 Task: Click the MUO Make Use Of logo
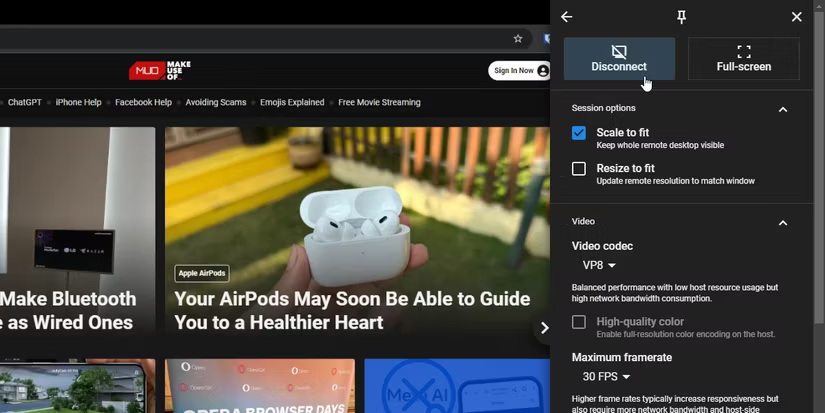pos(160,71)
